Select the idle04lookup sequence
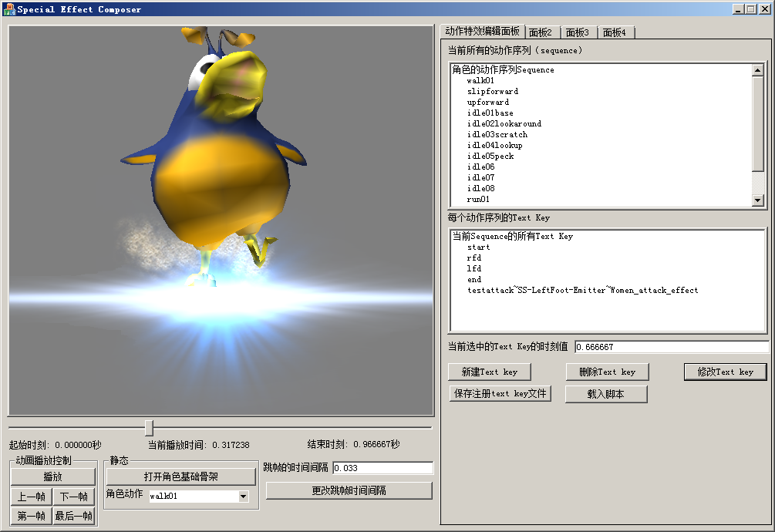 [494, 146]
